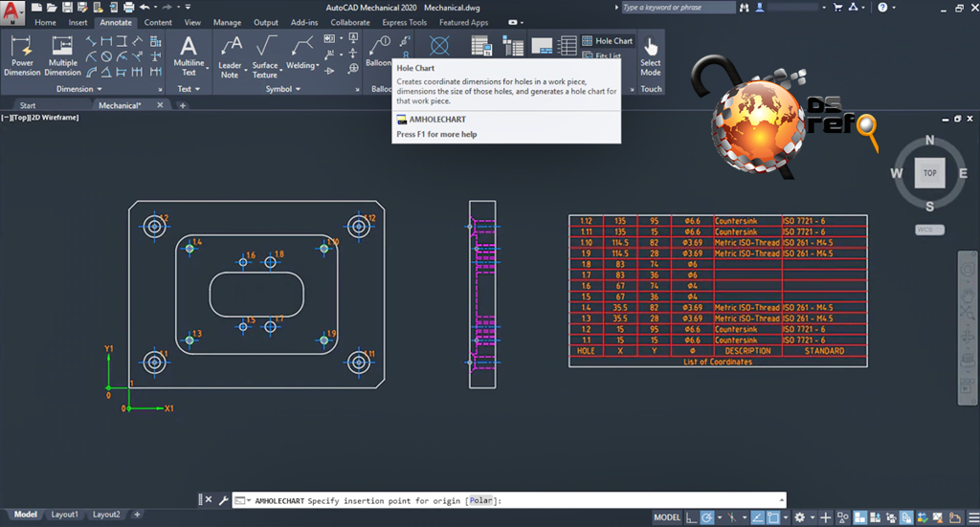Image resolution: width=980 pixels, height=527 pixels.
Task: Click the status bar customization hamburger icon
Action: (x=973, y=517)
